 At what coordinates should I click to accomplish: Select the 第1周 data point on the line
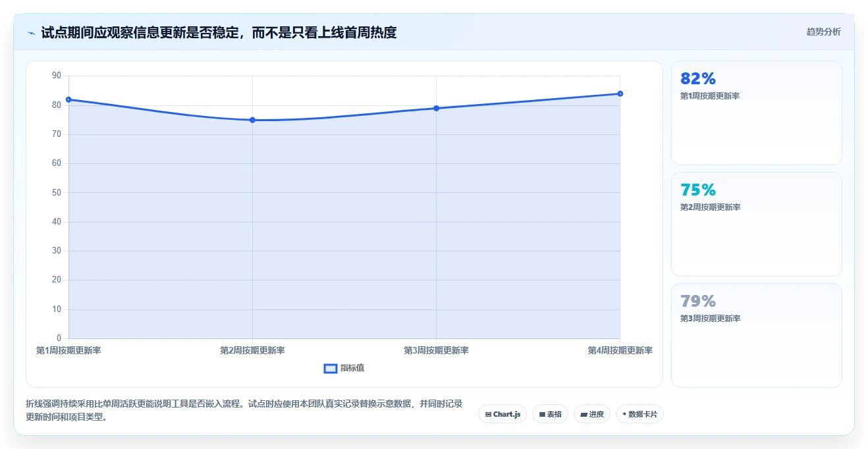click(68, 99)
